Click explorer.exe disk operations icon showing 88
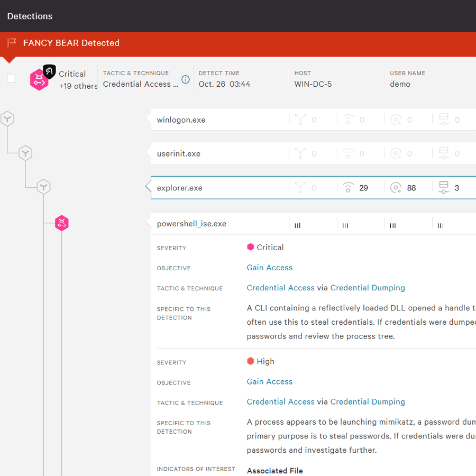The image size is (476, 476). 396,187
